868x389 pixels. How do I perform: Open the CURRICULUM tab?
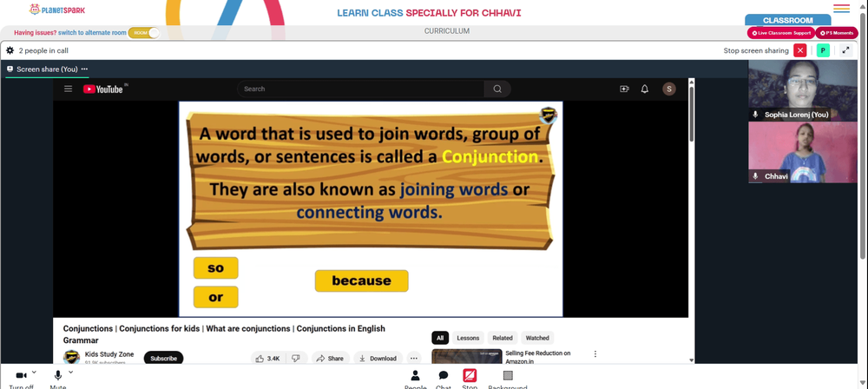[447, 31]
